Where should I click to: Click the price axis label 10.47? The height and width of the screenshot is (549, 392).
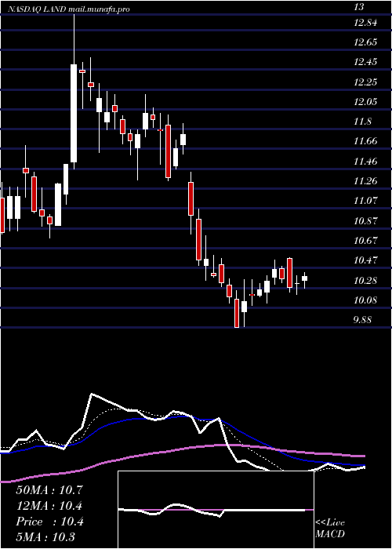point(366,260)
